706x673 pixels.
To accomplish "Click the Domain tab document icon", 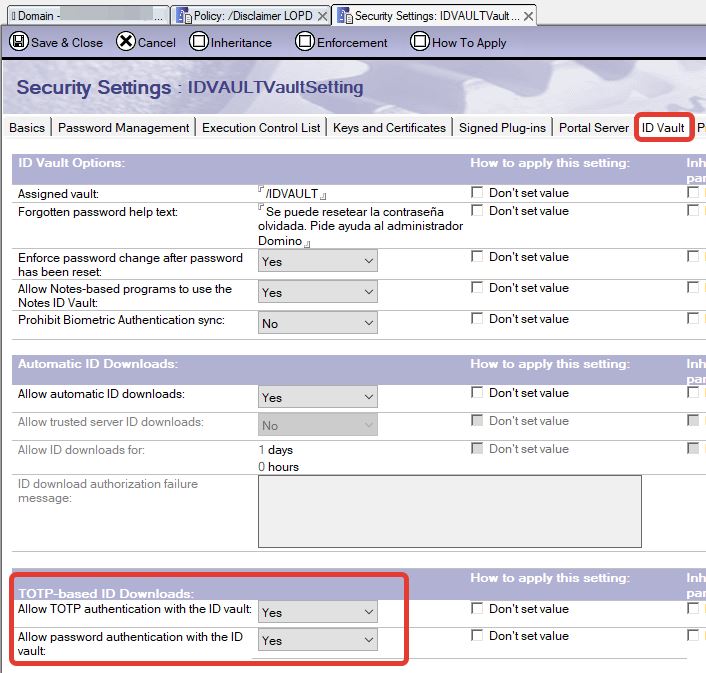I will point(11,15).
